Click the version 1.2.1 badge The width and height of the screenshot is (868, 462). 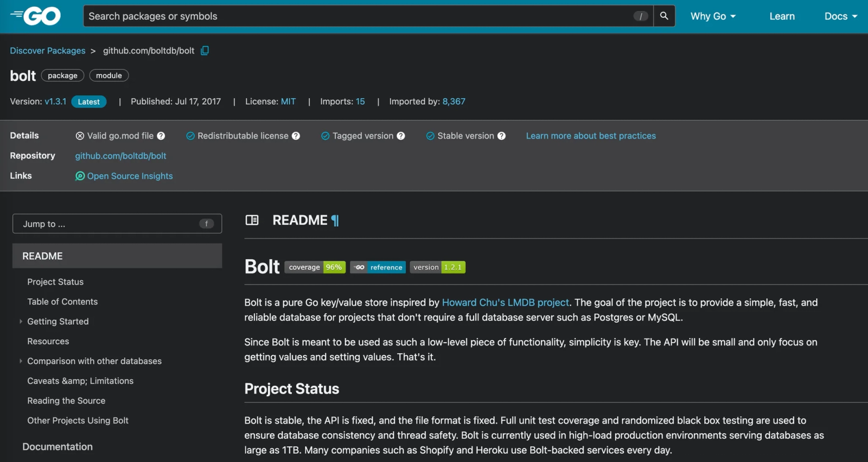pyautogui.click(x=437, y=267)
